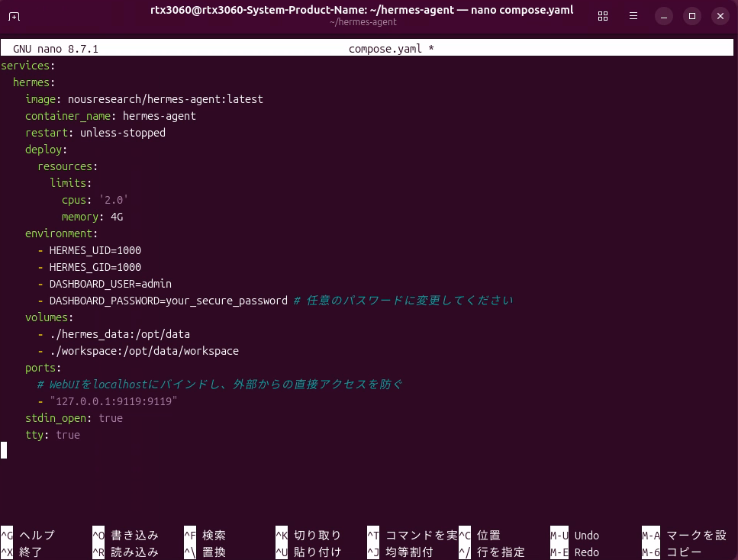Click the ^R 読み込み read-file shortcut

click(126, 552)
